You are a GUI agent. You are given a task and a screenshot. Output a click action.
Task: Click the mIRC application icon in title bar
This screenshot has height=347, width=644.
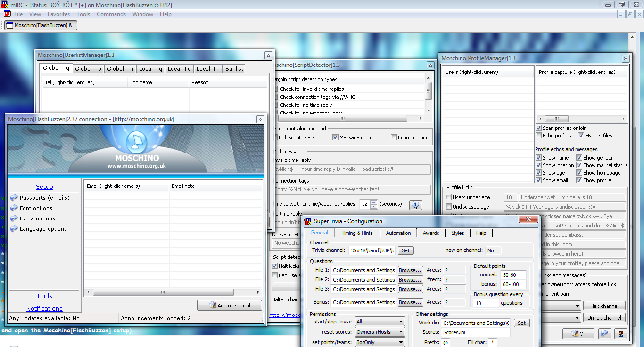click(x=5, y=5)
